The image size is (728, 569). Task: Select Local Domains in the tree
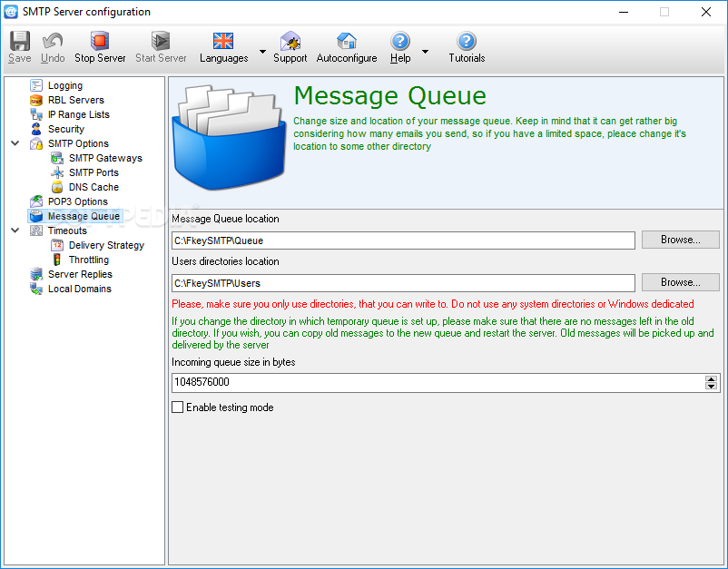click(x=79, y=289)
